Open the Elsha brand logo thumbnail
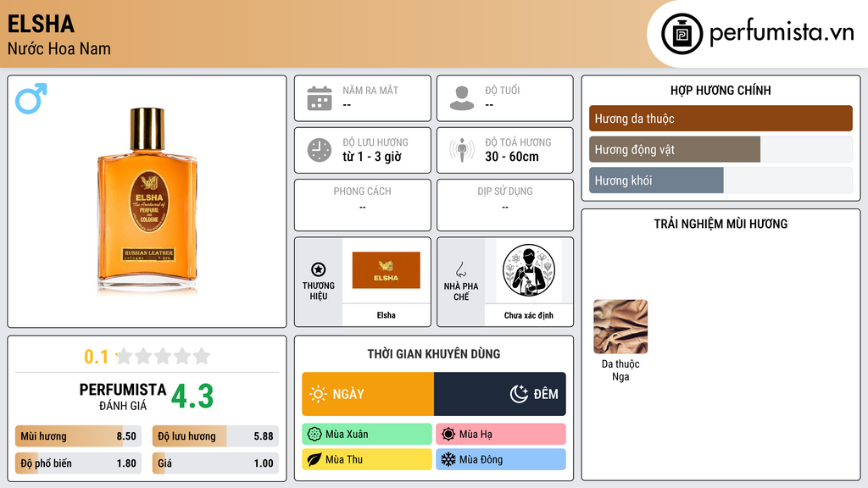The width and height of the screenshot is (868, 488). click(387, 270)
